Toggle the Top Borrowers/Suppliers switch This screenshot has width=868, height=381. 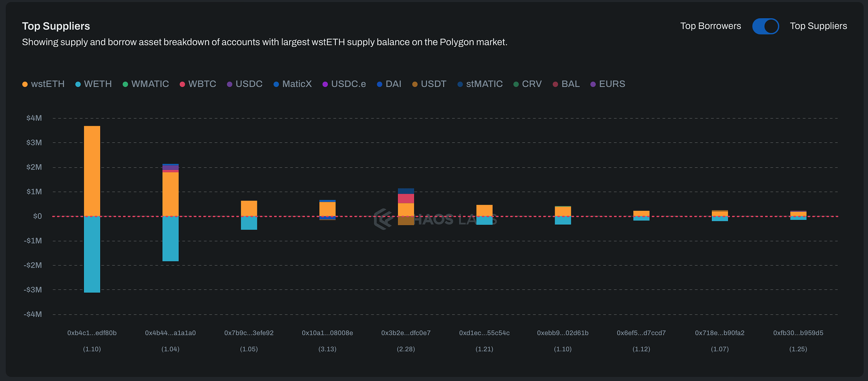[x=766, y=26]
